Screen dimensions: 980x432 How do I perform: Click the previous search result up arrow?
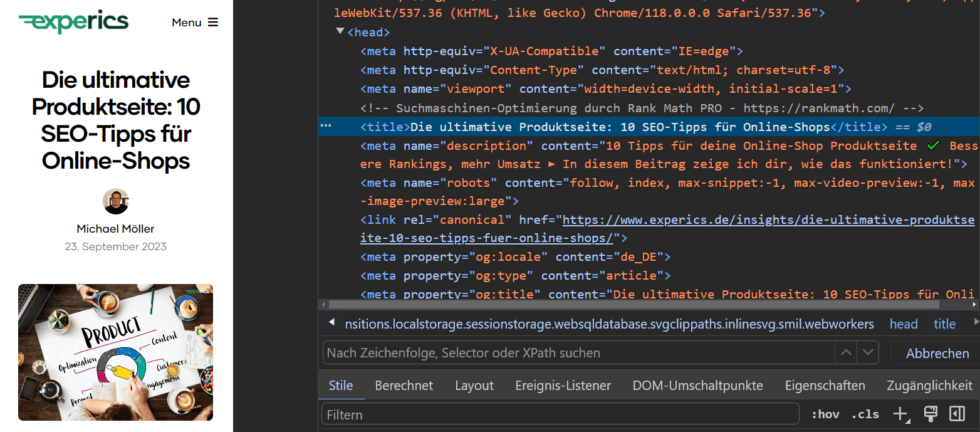click(846, 352)
